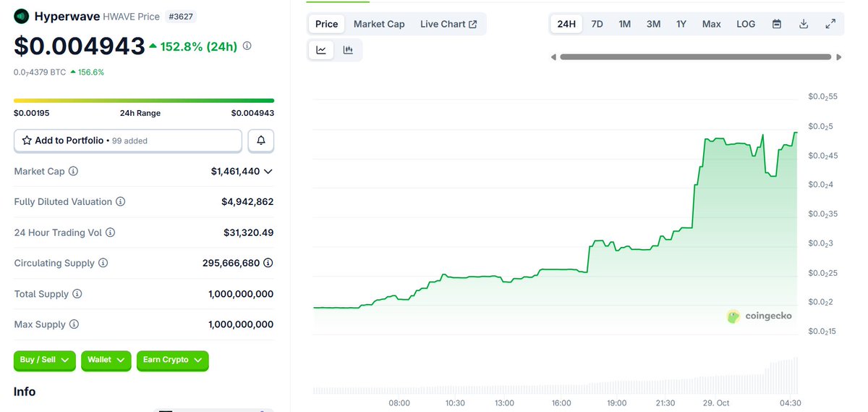Select the 1M time range

point(625,24)
